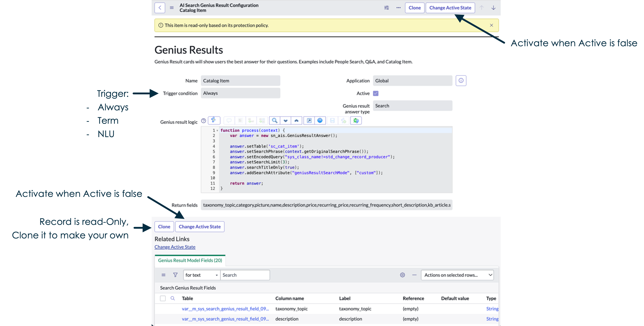Open the hamburger menu beside the back arrow
Viewport: 644px width, 326px height.
171,8
